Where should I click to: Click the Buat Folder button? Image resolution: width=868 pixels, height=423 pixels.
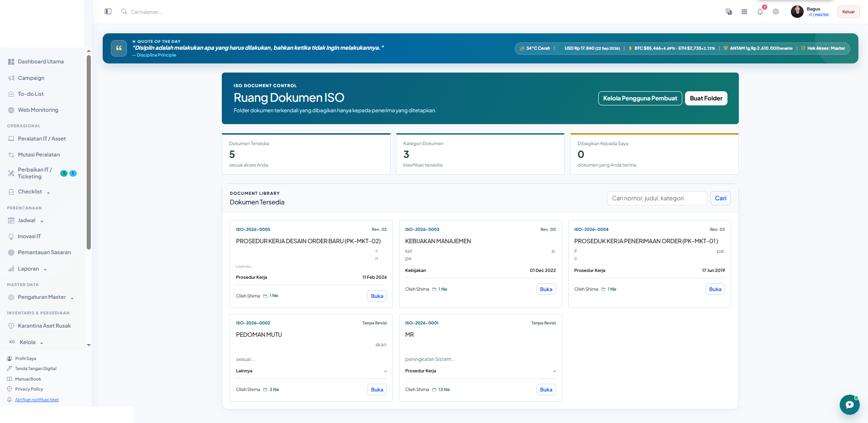click(x=706, y=98)
